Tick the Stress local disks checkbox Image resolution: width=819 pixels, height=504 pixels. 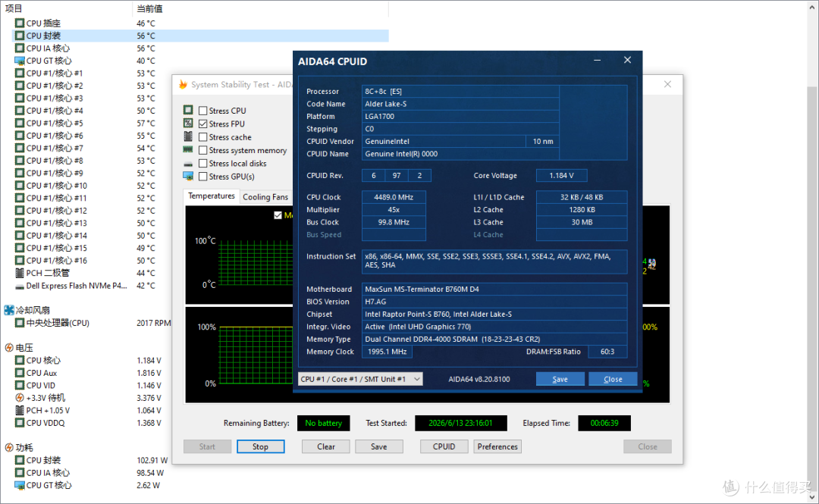click(x=203, y=164)
